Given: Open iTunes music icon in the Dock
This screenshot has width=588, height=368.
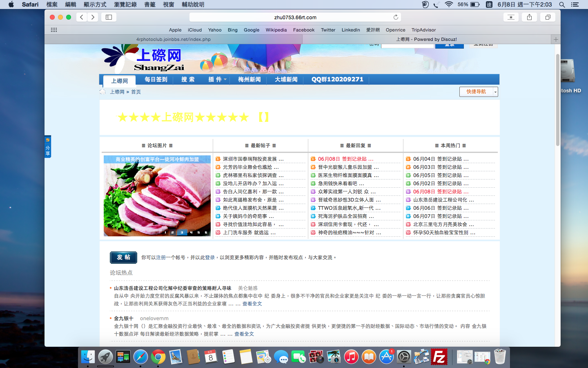Looking at the screenshot, I should coord(351,357).
